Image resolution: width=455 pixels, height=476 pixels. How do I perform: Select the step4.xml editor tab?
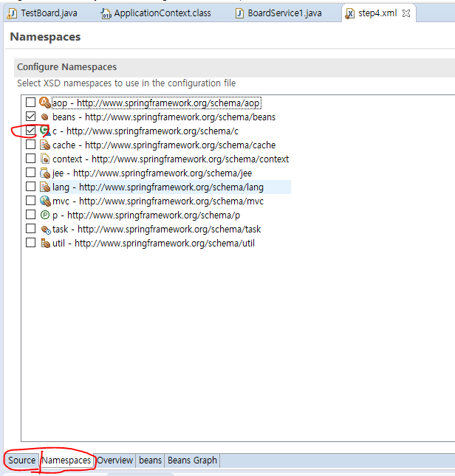pyautogui.click(x=377, y=13)
